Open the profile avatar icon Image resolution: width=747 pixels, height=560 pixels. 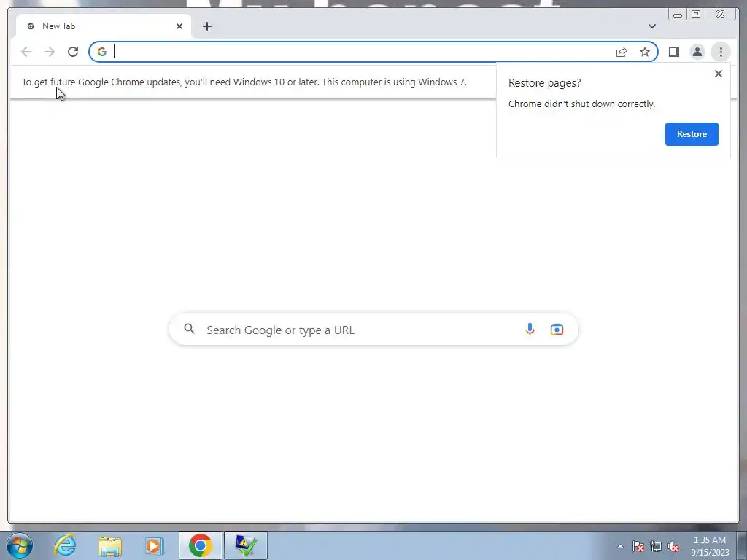click(697, 52)
